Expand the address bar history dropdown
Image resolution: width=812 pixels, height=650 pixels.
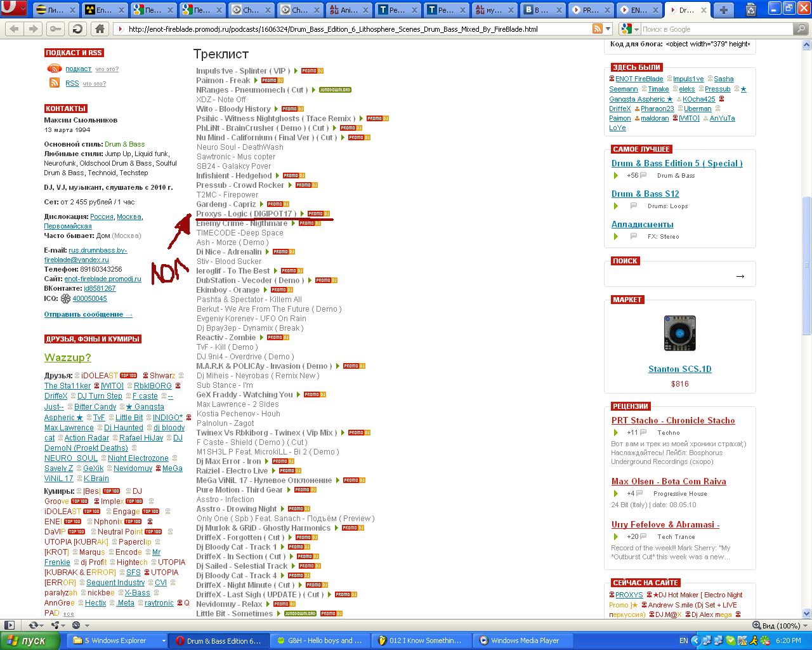tap(608, 29)
